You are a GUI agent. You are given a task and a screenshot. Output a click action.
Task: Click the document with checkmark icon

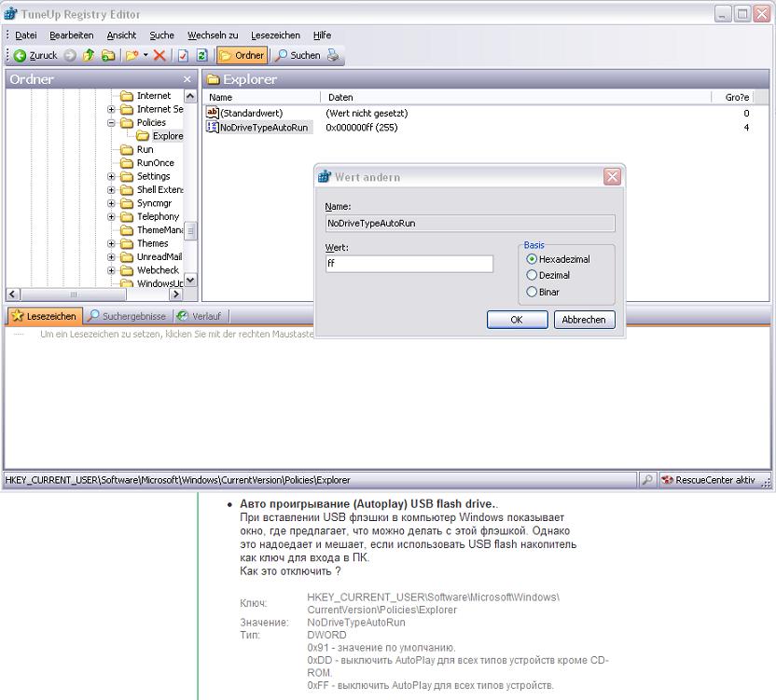pyautogui.click(x=183, y=55)
